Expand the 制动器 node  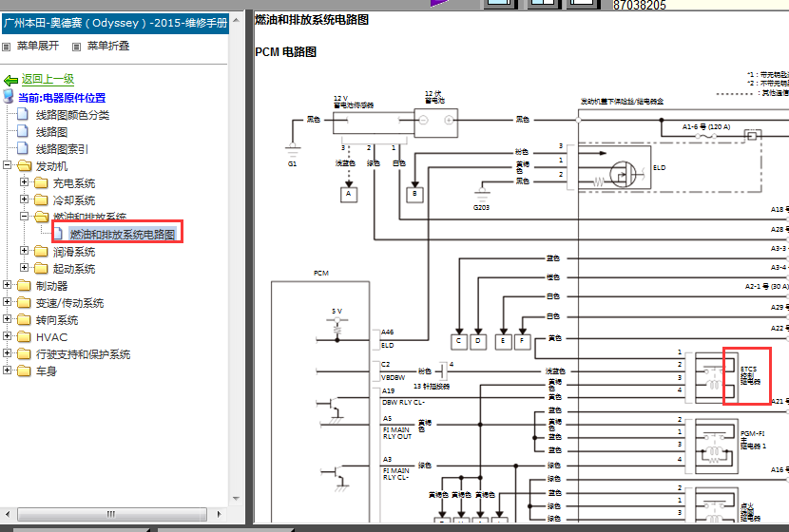point(7,285)
